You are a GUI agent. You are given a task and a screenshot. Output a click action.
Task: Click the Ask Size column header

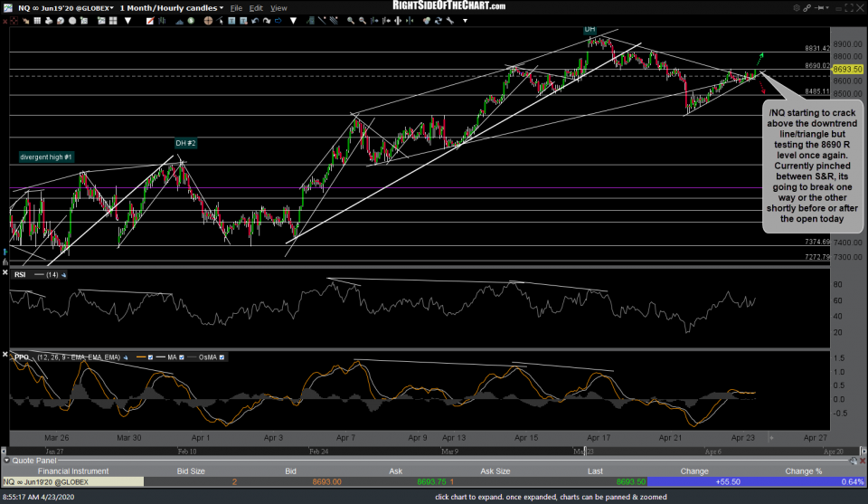pyautogui.click(x=495, y=471)
